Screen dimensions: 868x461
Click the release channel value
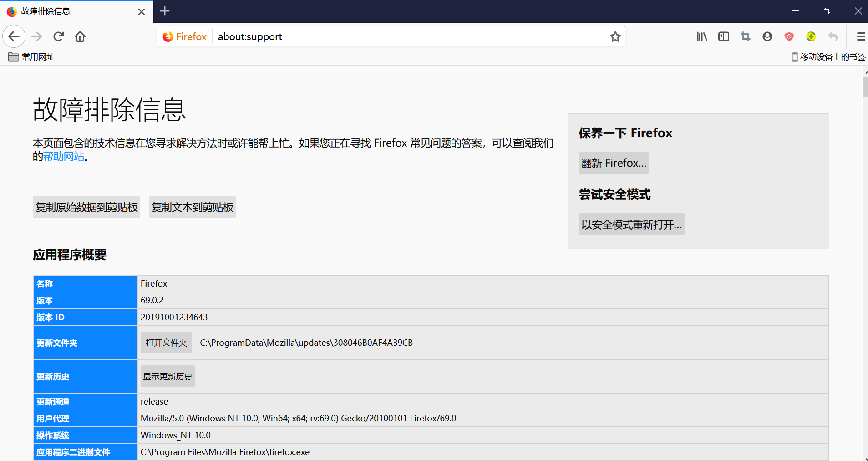(154, 401)
